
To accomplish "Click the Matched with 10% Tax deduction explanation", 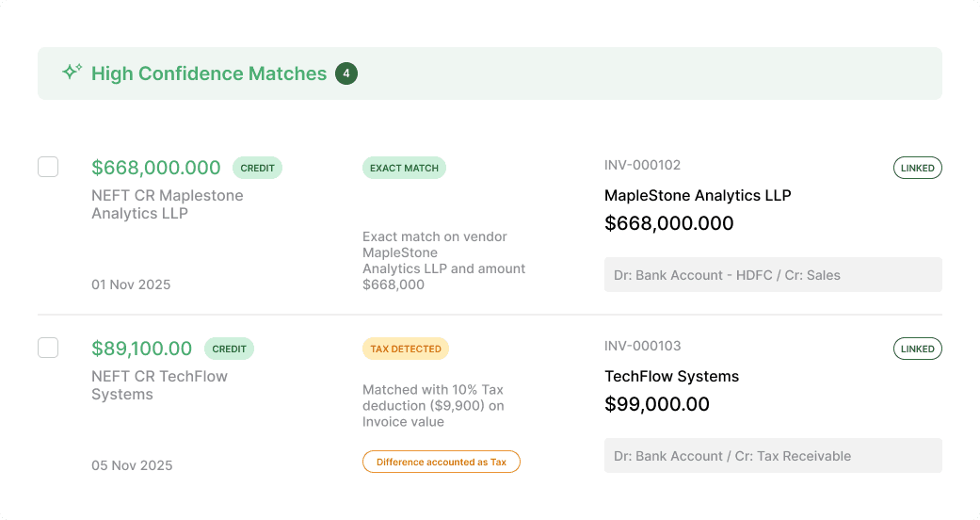I will pyautogui.click(x=433, y=405).
